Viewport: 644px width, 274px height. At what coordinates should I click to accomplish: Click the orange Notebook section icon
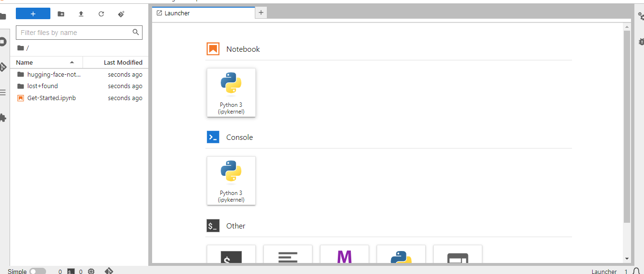pos(213,49)
